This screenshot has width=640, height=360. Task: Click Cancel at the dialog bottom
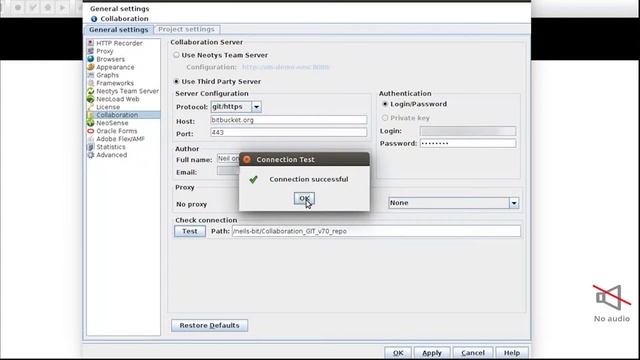[473, 353]
